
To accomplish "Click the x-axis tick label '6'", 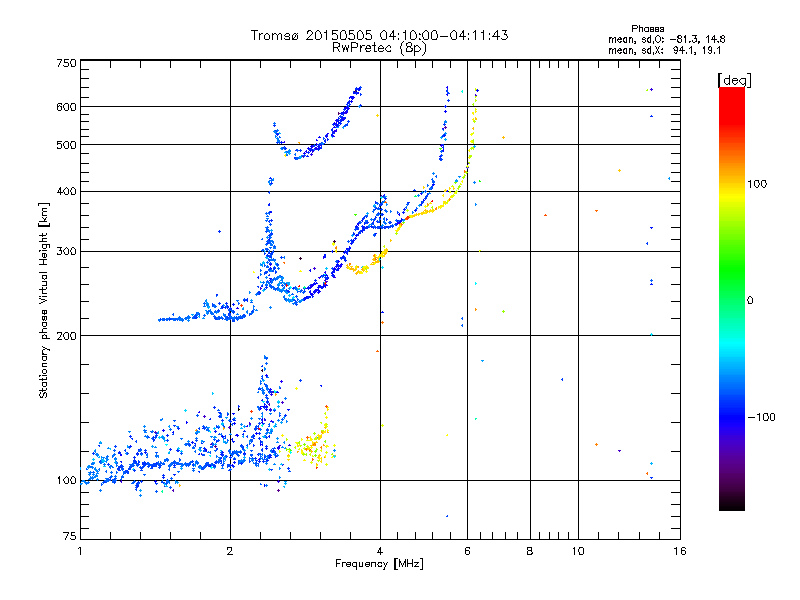I will pos(467,551).
